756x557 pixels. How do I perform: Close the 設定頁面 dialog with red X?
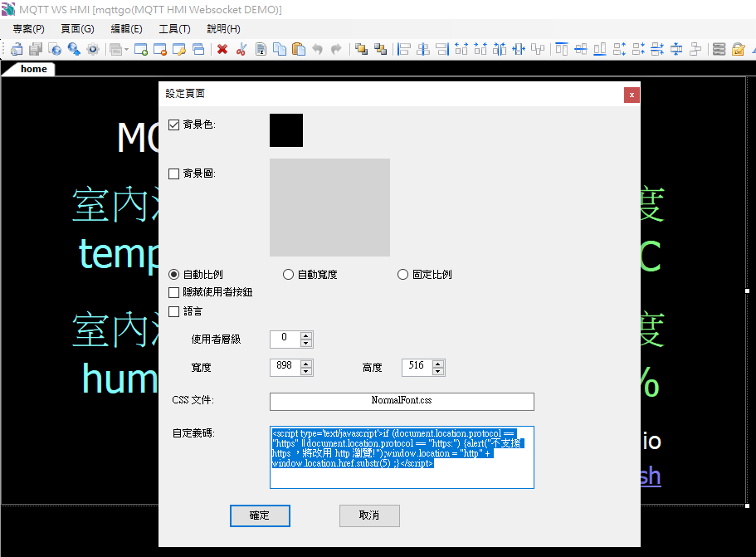[632, 95]
